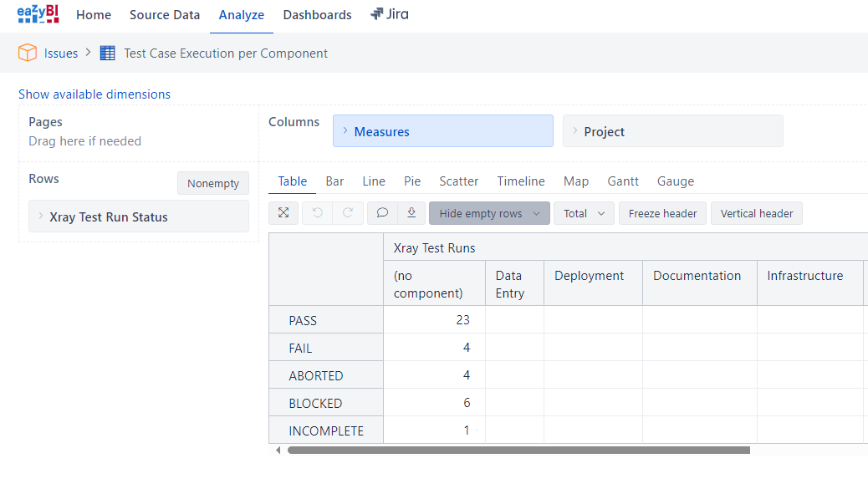Viewport: 868px width, 494px height.
Task: Open the Analyze menu
Action: click(x=242, y=15)
